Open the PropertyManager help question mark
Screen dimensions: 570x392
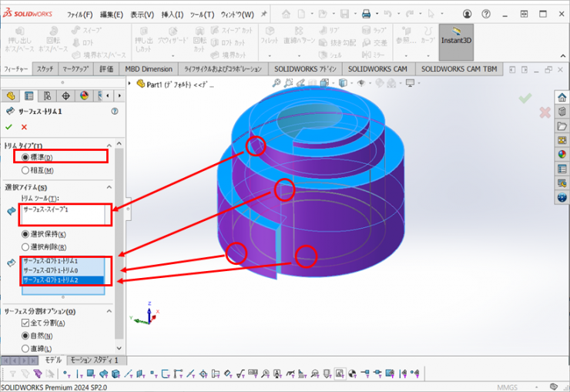click(115, 112)
